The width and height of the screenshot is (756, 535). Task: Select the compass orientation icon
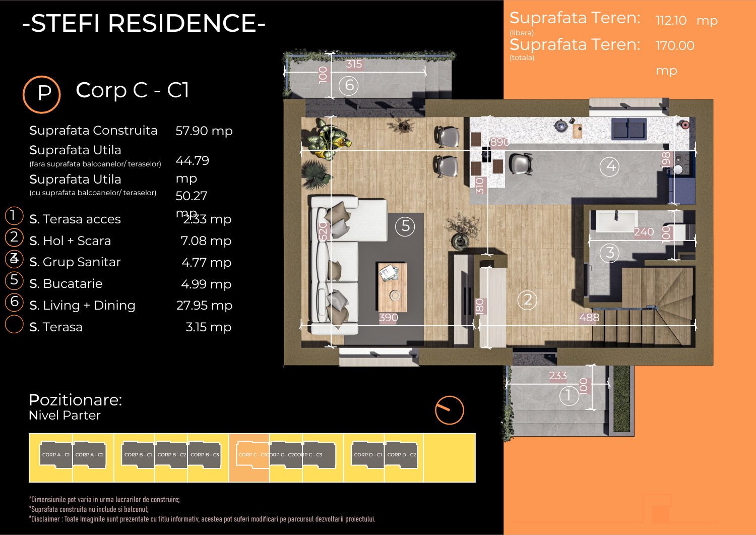[449, 410]
